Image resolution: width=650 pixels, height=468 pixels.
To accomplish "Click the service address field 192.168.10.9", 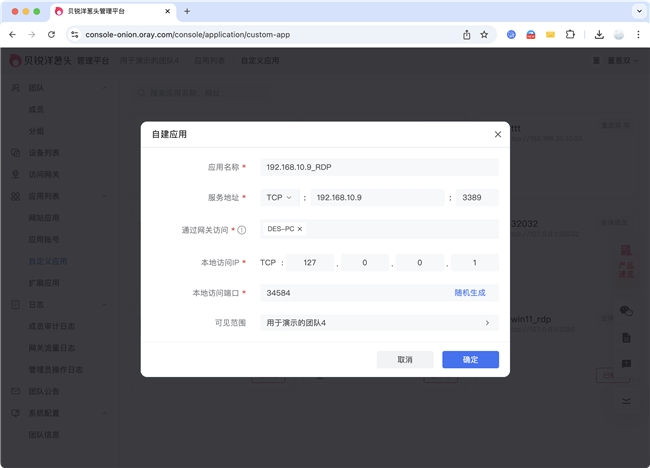I will (377, 198).
